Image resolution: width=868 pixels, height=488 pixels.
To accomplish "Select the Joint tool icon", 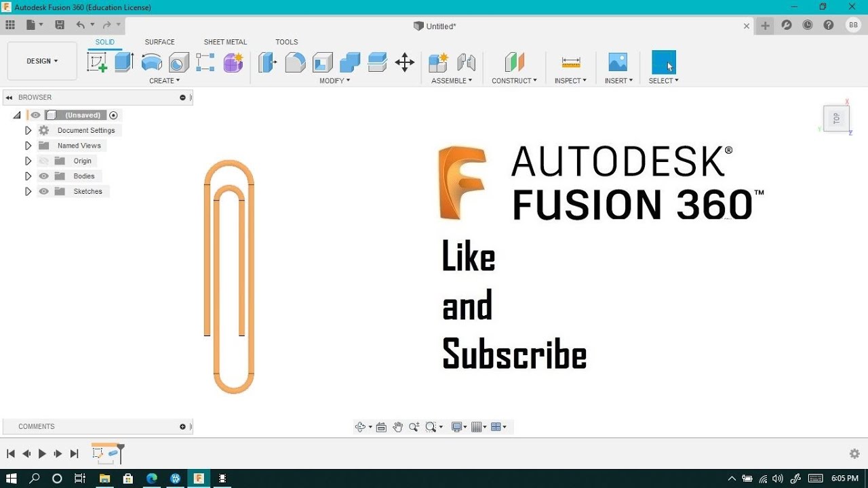I will 467,62.
